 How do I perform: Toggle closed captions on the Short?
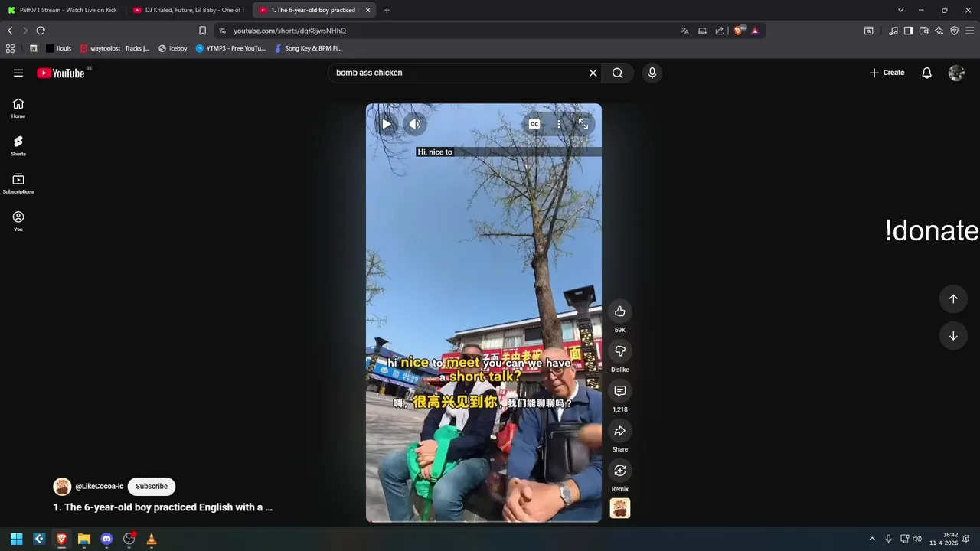click(x=534, y=124)
